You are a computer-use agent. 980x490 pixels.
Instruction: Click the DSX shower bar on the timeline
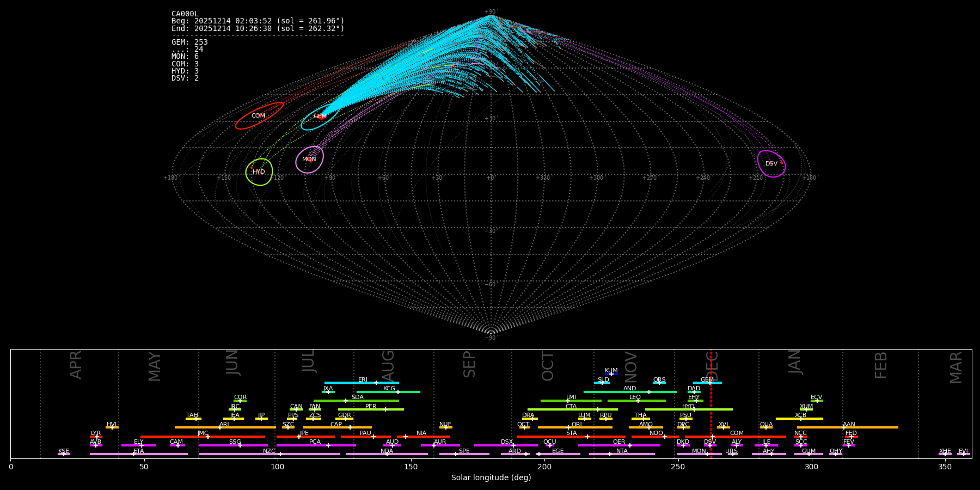tap(506, 445)
